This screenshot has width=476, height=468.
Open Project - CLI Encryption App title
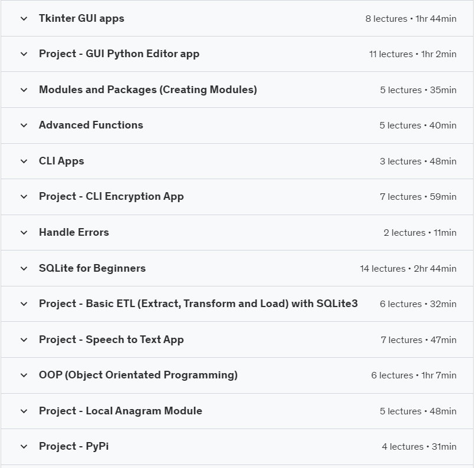point(111,196)
